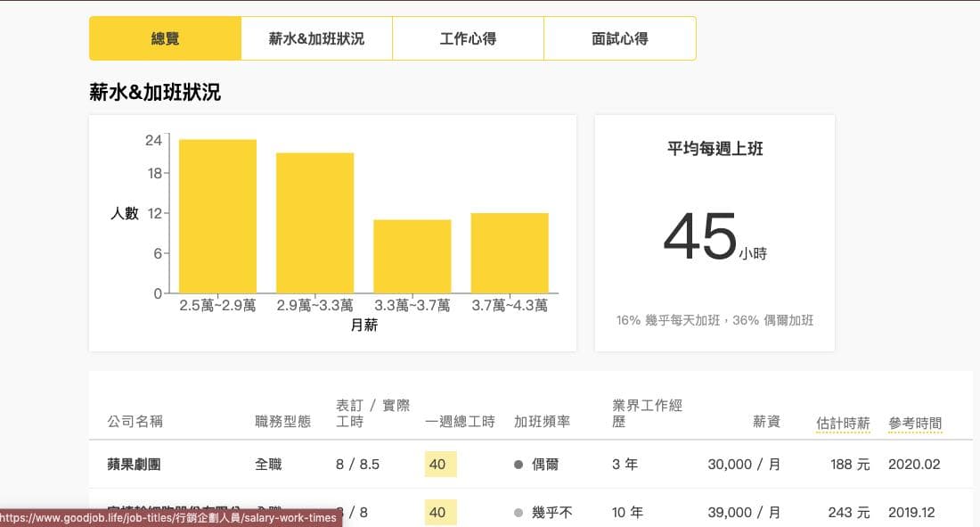Viewport: 980px width, 527px height.
Task: Select the 2019.12 reference date cell
Action: click(x=912, y=513)
